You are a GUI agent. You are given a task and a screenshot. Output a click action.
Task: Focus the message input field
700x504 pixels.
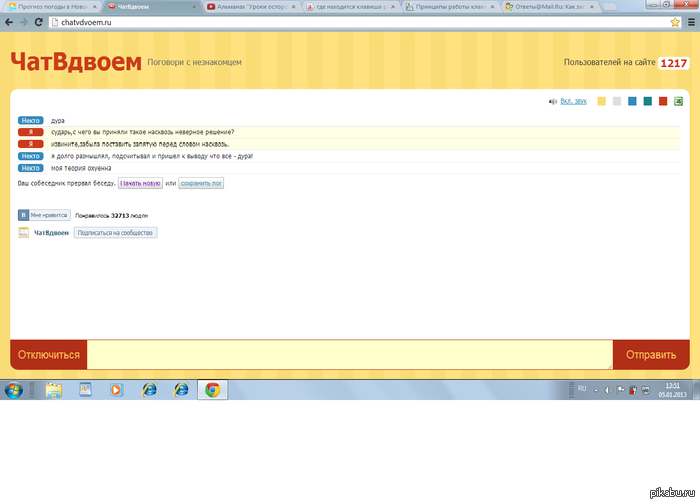pyautogui.click(x=350, y=355)
